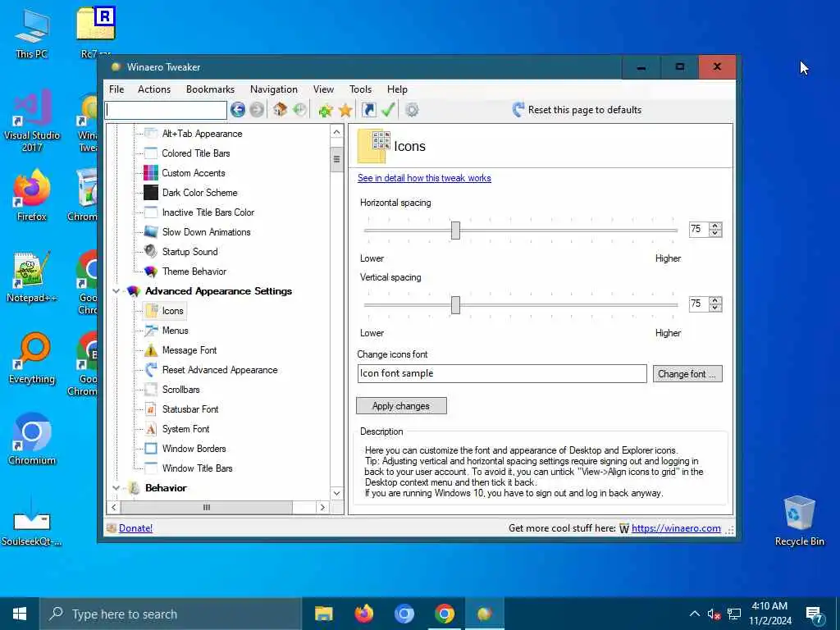The image size is (840, 630).
Task: Click the Change font button
Action: [x=687, y=374]
